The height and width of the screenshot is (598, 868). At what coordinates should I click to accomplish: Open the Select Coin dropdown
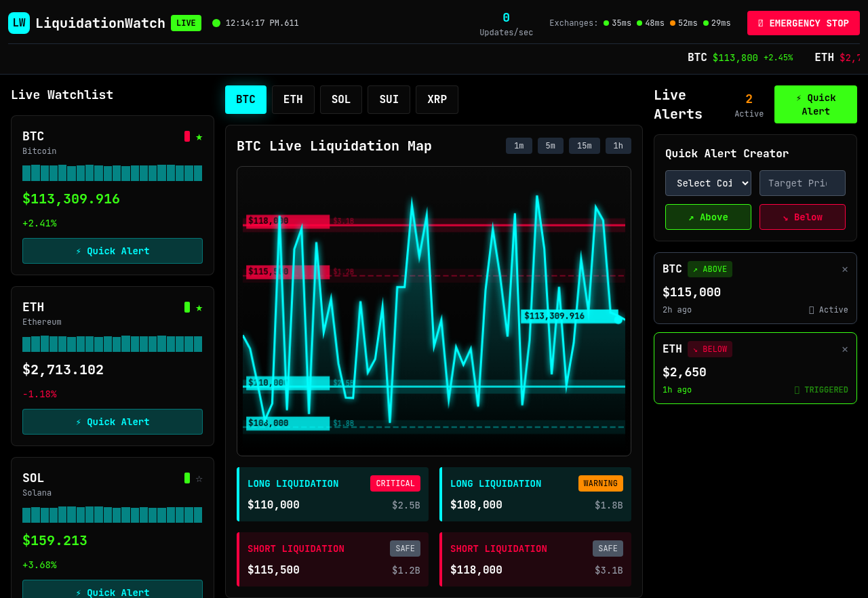pos(708,183)
